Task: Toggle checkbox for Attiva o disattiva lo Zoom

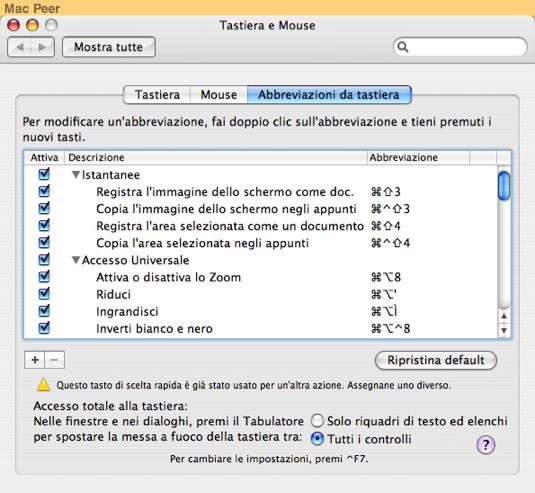Action: point(44,276)
